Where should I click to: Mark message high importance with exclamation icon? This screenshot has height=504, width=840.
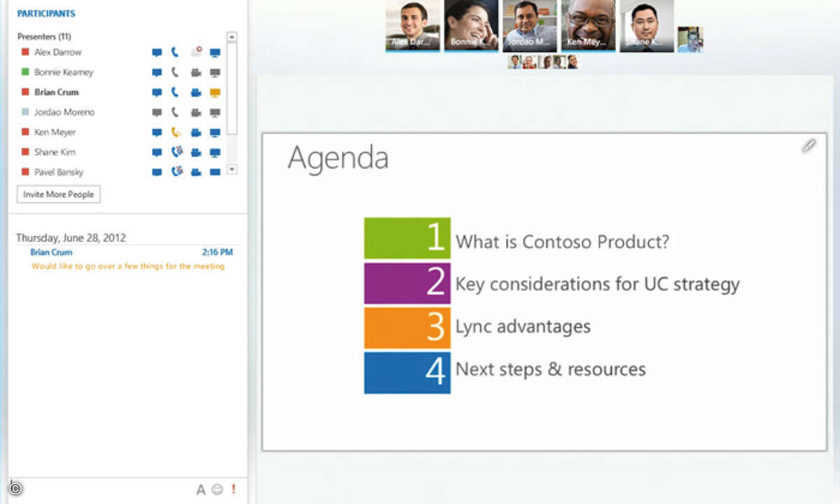point(234,489)
